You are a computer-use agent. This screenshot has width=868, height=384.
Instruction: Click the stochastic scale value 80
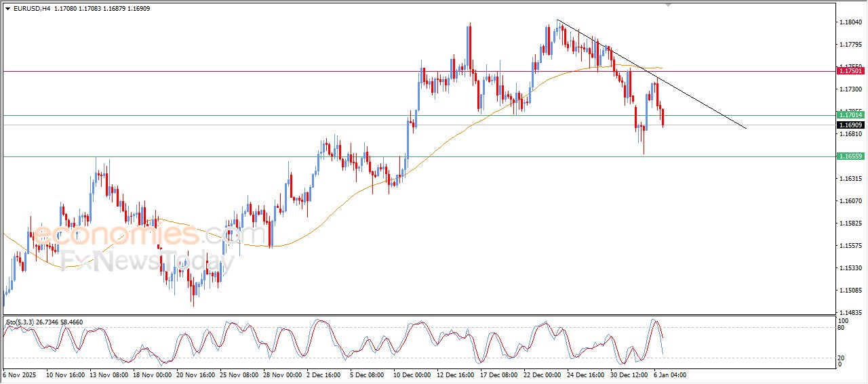pyautogui.click(x=842, y=328)
